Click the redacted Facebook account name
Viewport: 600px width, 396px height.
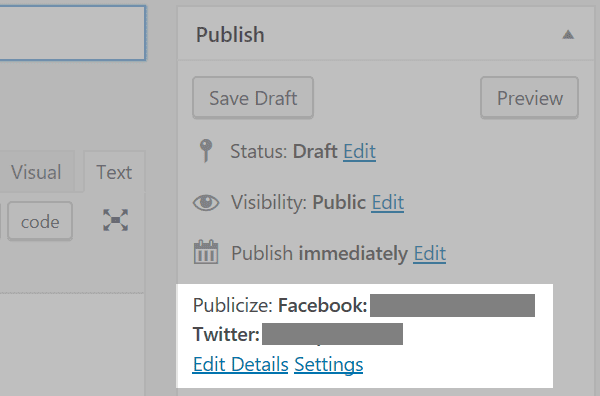pyautogui.click(x=452, y=305)
